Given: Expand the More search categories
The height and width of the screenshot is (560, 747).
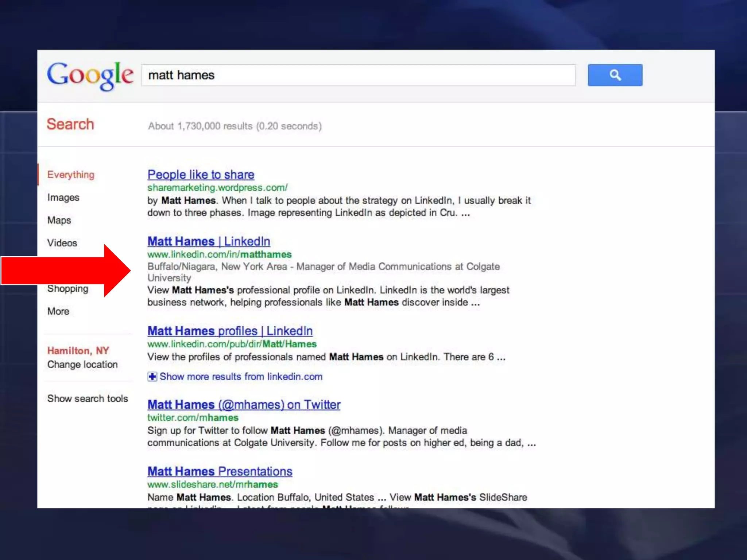Looking at the screenshot, I should 58,311.
